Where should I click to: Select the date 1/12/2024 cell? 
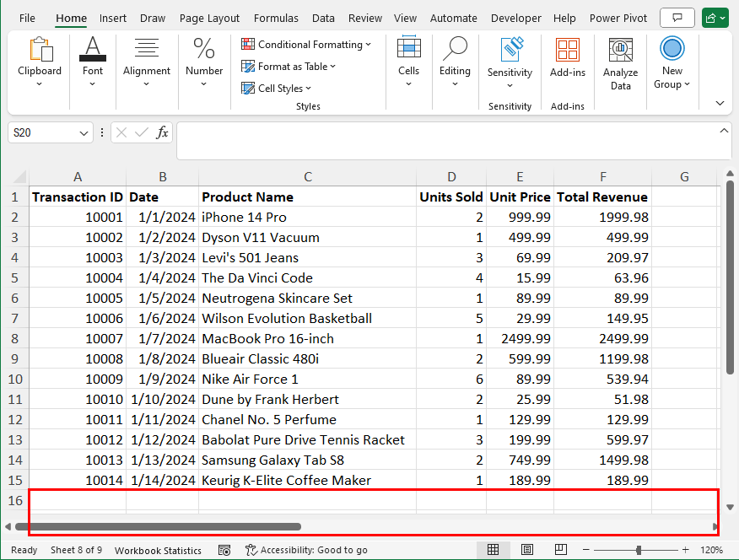coord(163,440)
